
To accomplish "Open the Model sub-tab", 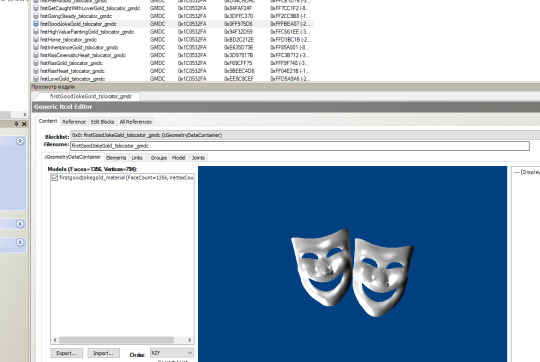I will [178, 158].
